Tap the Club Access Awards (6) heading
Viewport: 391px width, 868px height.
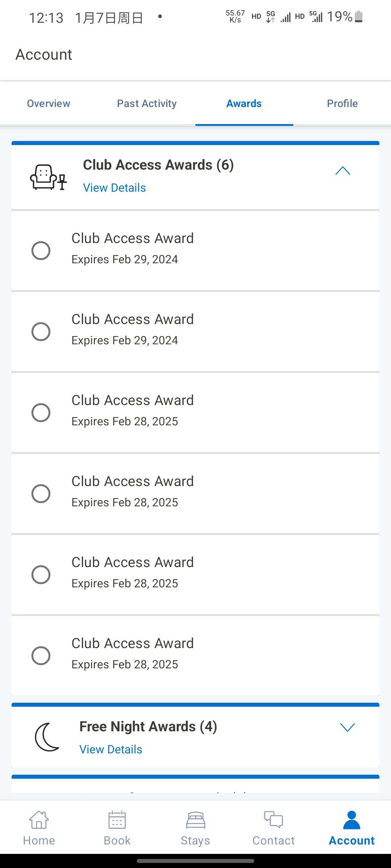coord(158,165)
